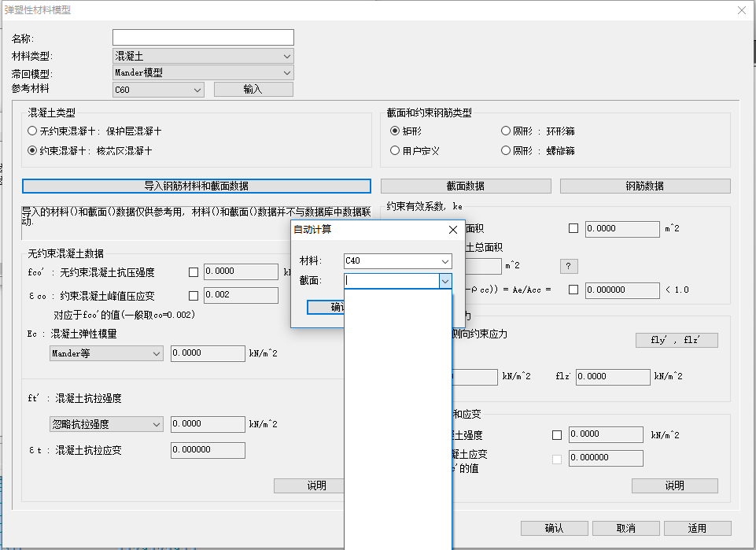The image size is (756, 550).
Task: Open the 滞回模型 Mander模型 dropdown
Action: pyautogui.click(x=203, y=73)
